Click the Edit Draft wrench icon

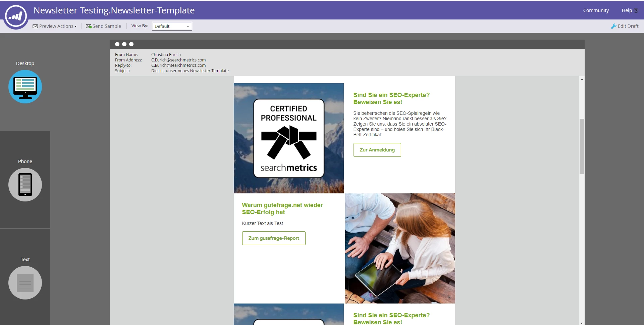[x=613, y=26]
